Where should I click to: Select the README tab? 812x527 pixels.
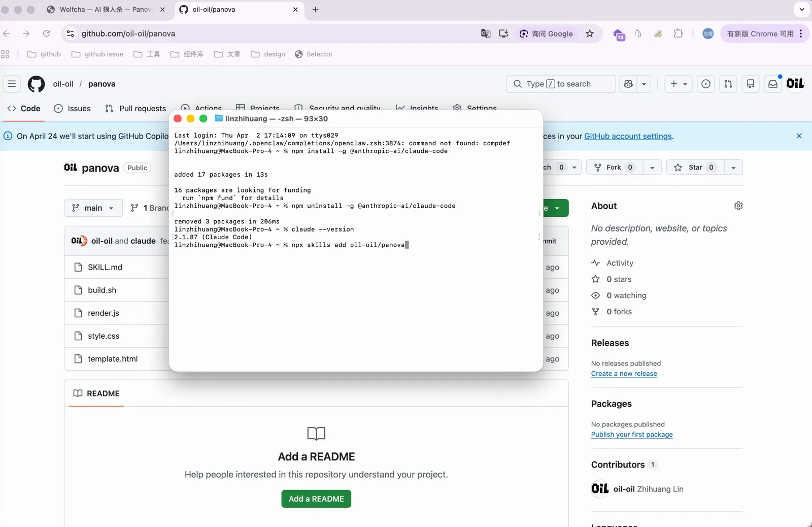(96, 393)
